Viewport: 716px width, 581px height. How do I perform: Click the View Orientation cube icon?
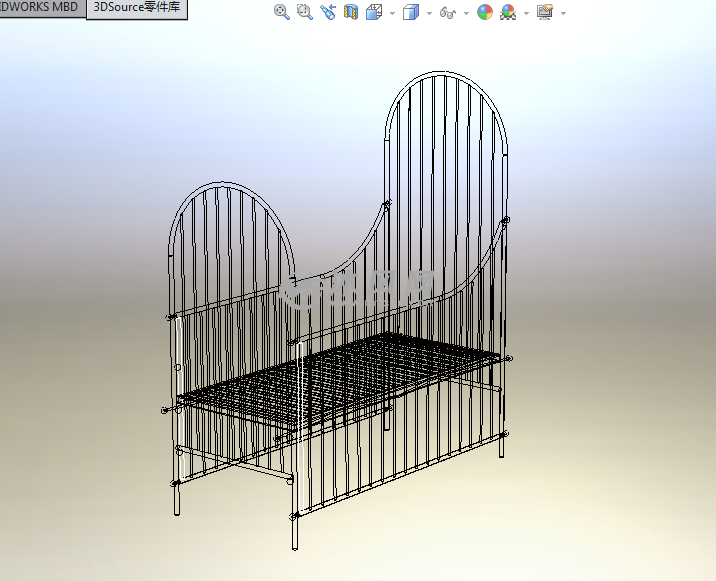(x=374, y=12)
